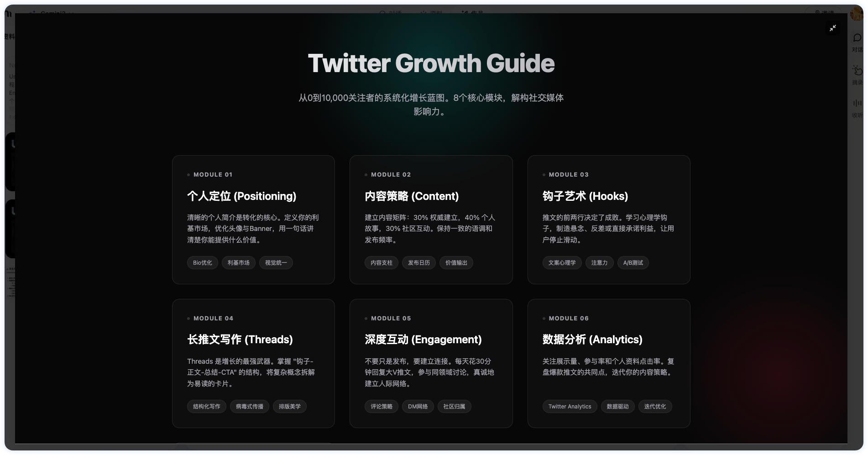Screen dimensions: 868x455
Task: Select the 钩子艺术 (Hooks) title
Action: (x=586, y=196)
